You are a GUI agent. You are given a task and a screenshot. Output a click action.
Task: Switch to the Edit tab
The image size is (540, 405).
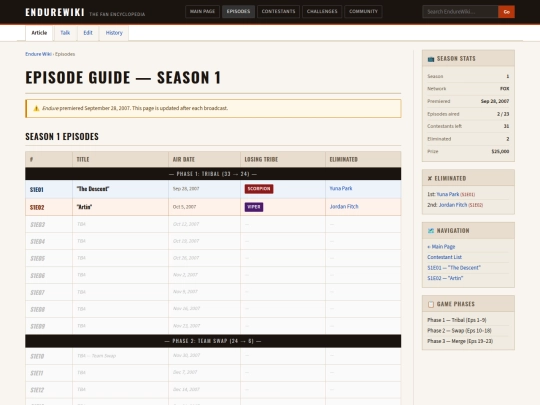(x=88, y=33)
